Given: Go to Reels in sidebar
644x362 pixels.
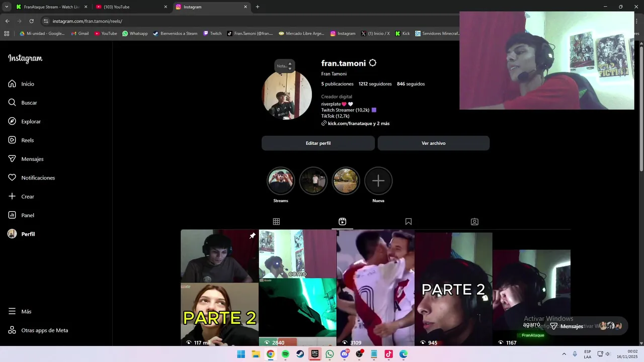Looking at the screenshot, I should 21,140.
